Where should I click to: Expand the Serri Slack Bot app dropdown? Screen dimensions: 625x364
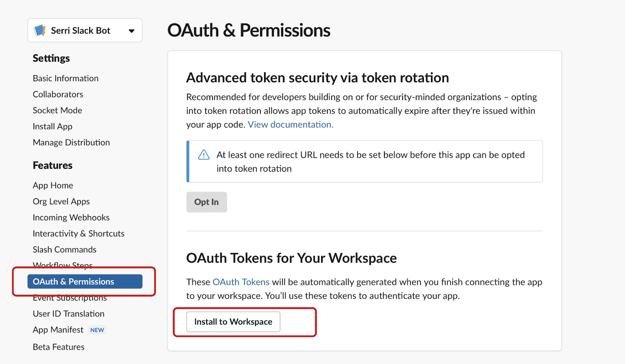click(x=132, y=31)
